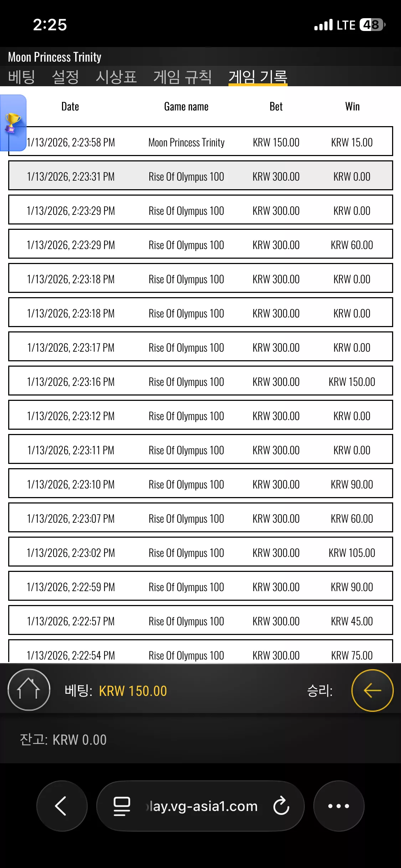This screenshot has height=868, width=401.
Task: Open the 설정 tab
Action: (x=66, y=77)
